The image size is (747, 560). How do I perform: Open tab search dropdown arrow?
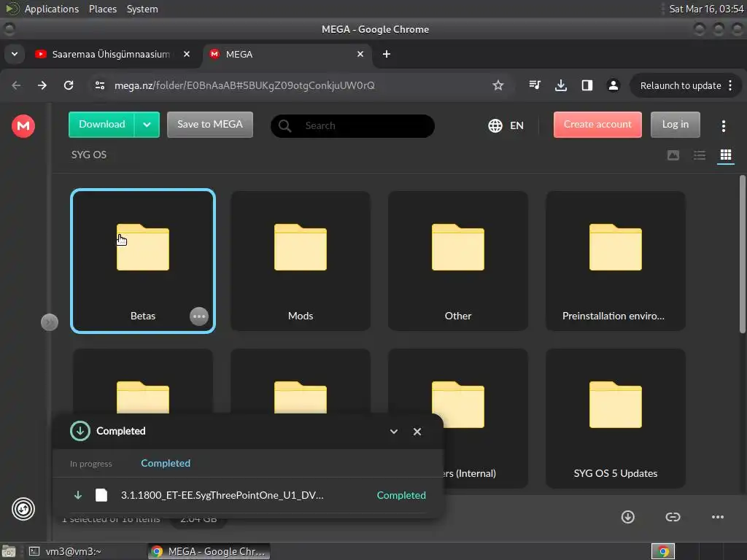(x=15, y=54)
